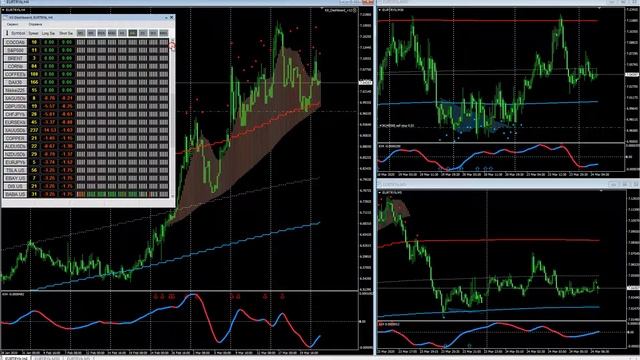Switch to the EURTRYb,H4 chart tab
This screenshot has height=360, width=640.
pos(17,358)
